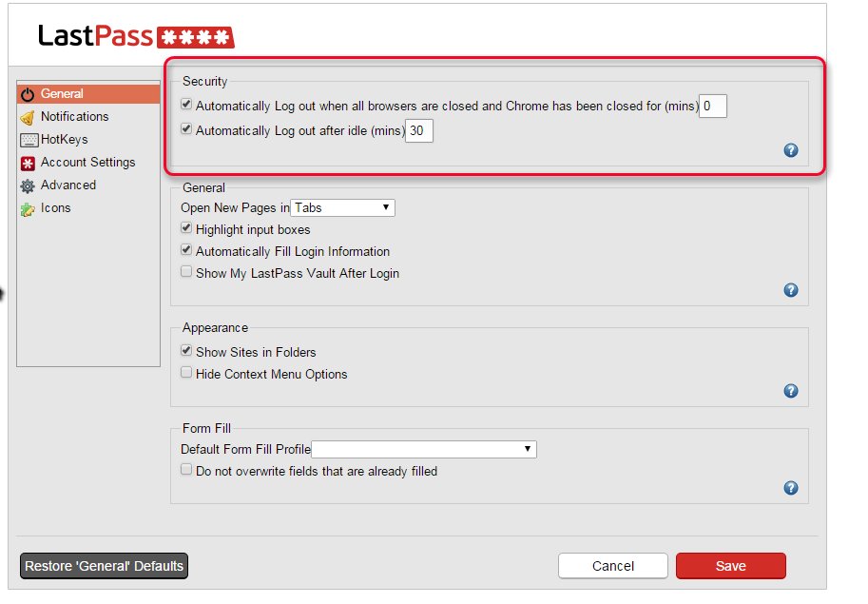Click the Account Settings asterisk icon

click(x=28, y=163)
